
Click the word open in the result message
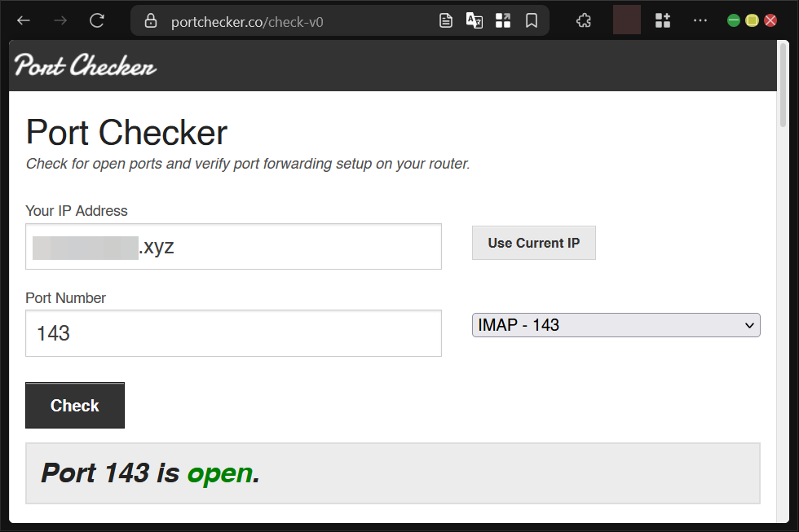pyautogui.click(x=219, y=473)
